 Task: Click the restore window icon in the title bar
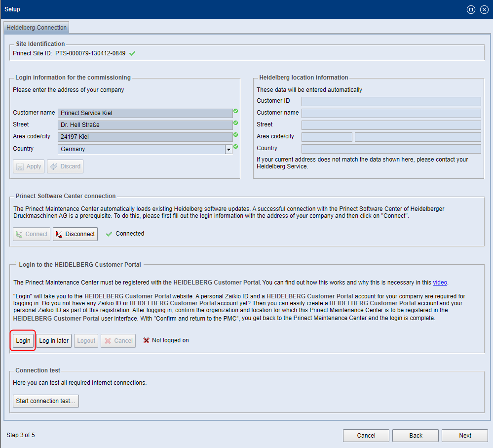click(x=471, y=9)
